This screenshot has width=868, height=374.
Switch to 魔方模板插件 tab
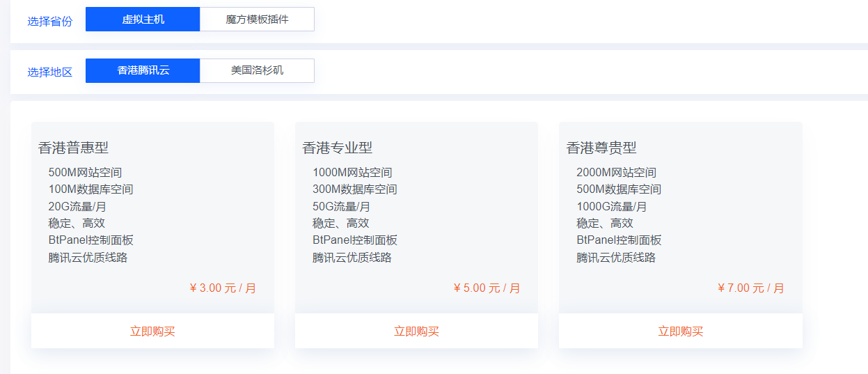pyautogui.click(x=257, y=20)
